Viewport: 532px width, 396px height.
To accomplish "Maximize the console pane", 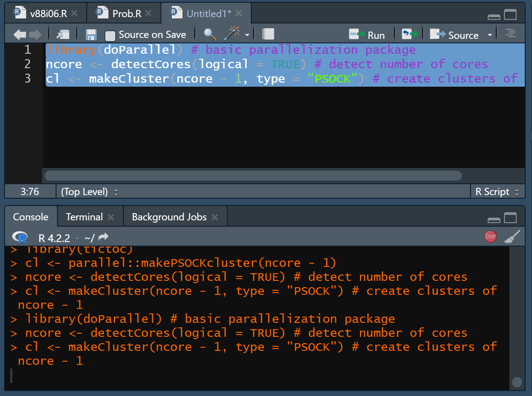I will click(x=510, y=218).
